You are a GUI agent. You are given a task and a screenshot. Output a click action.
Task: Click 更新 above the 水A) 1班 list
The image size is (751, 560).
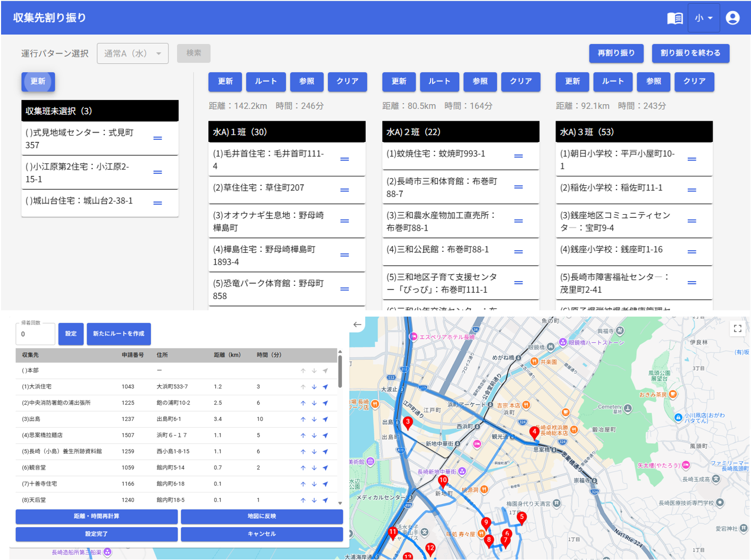[x=225, y=81]
